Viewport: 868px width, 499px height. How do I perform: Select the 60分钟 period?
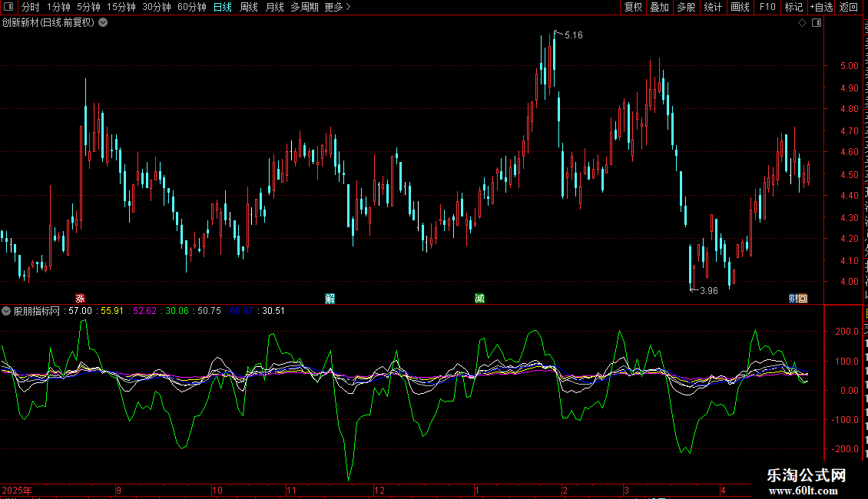coord(192,7)
